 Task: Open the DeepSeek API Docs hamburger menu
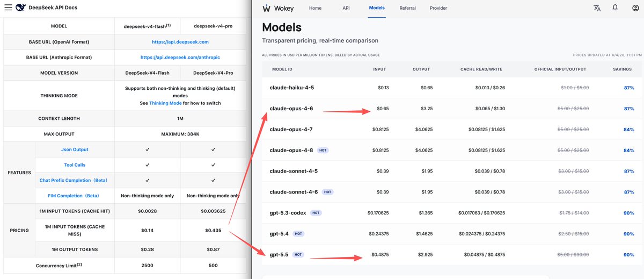coord(8,8)
